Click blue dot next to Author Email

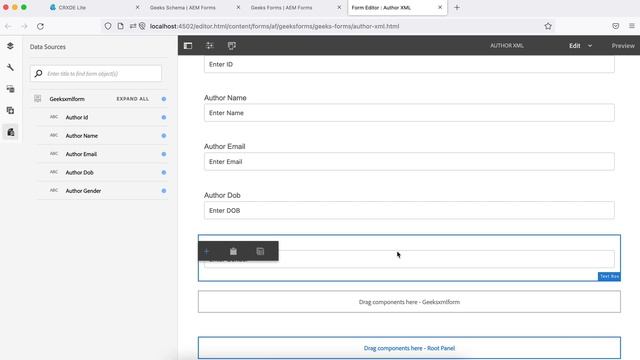click(x=164, y=154)
